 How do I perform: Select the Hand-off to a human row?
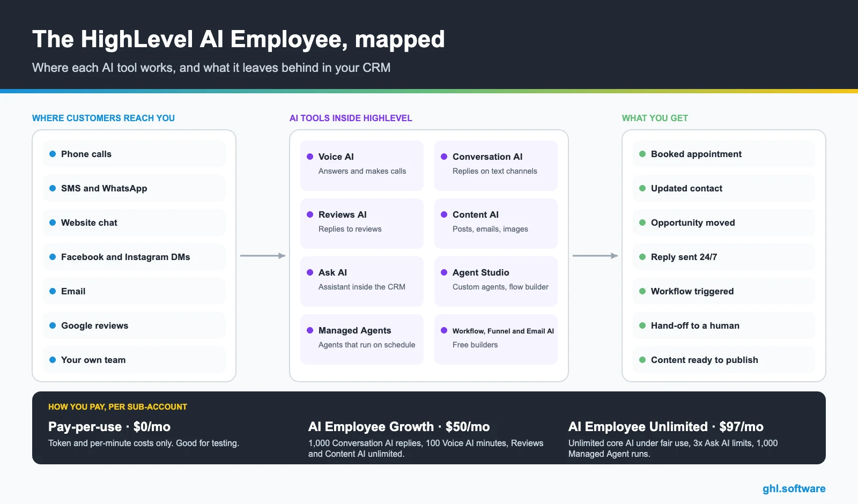(x=724, y=325)
